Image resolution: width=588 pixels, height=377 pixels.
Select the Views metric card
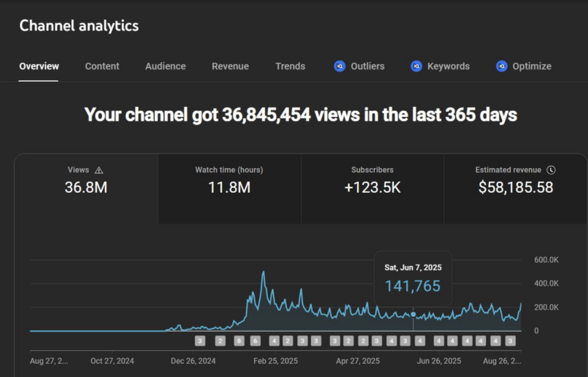86,188
